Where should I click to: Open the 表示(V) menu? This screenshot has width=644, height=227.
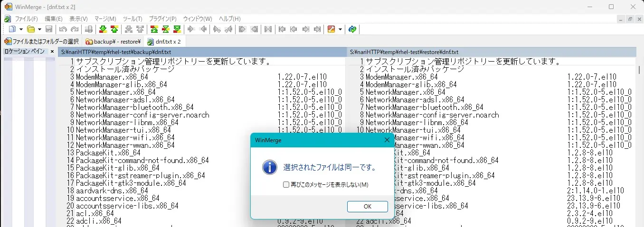pyautogui.click(x=78, y=18)
